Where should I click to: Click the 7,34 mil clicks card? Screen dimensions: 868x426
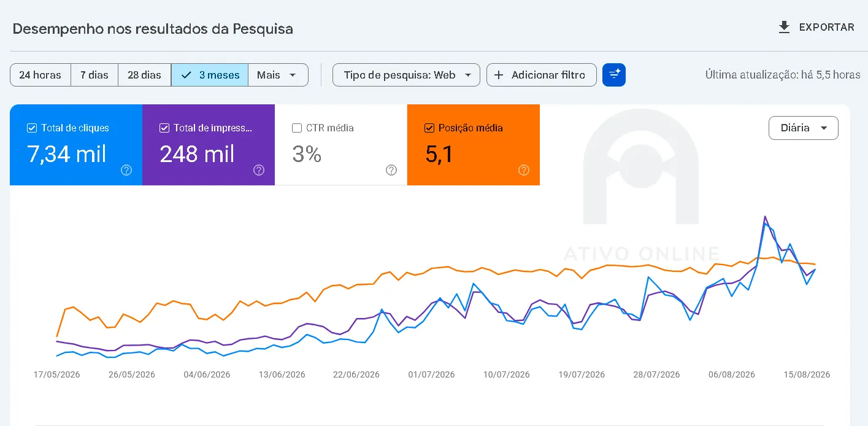(76, 145)
